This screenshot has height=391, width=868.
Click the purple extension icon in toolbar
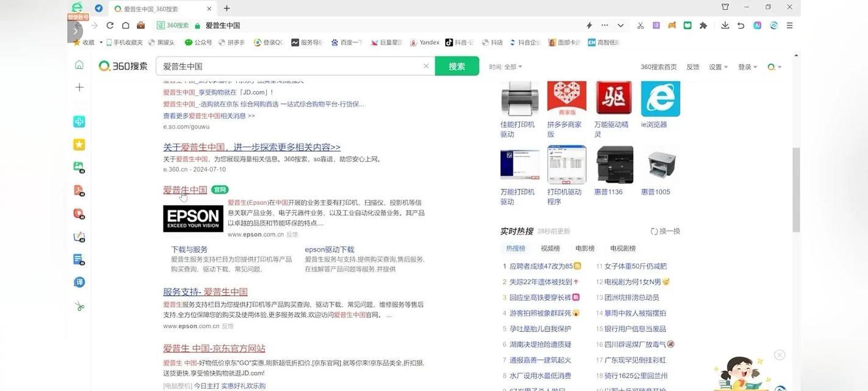tap(656, 25)
